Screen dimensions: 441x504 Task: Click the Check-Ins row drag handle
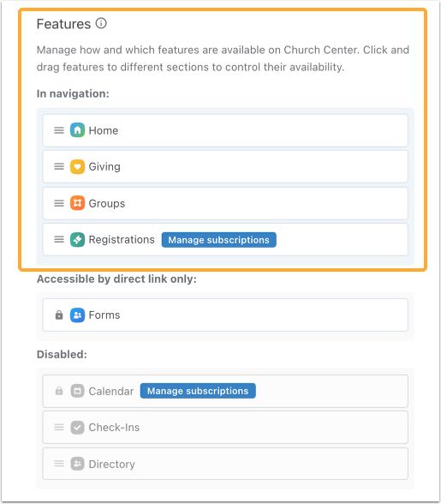click(59, 427)
